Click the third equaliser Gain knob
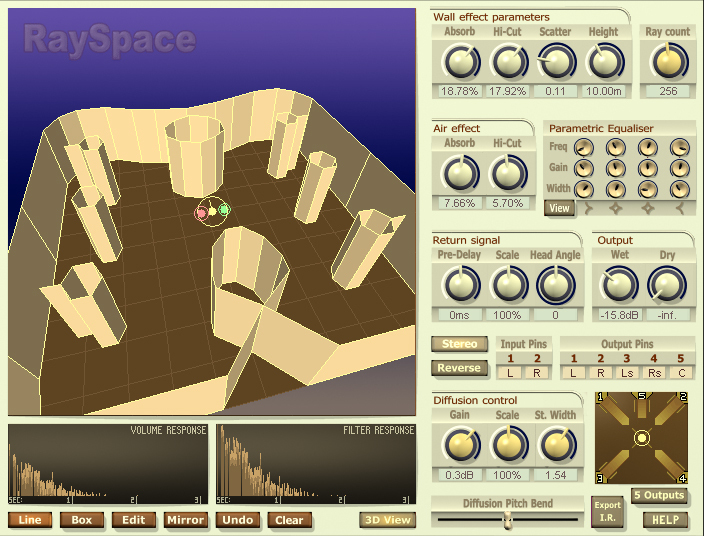The height and width of the screenshot is (536, 704). tap(648, 168)
